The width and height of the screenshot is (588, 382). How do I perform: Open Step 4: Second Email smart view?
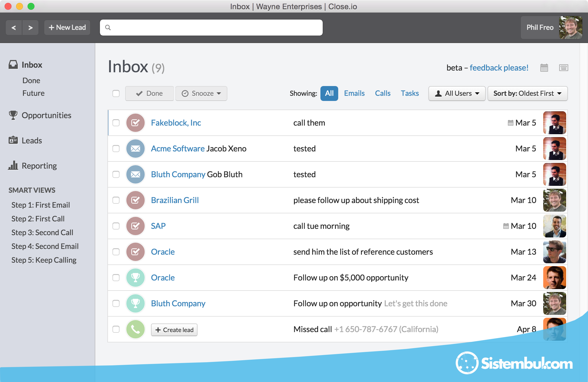coord(45,246)
